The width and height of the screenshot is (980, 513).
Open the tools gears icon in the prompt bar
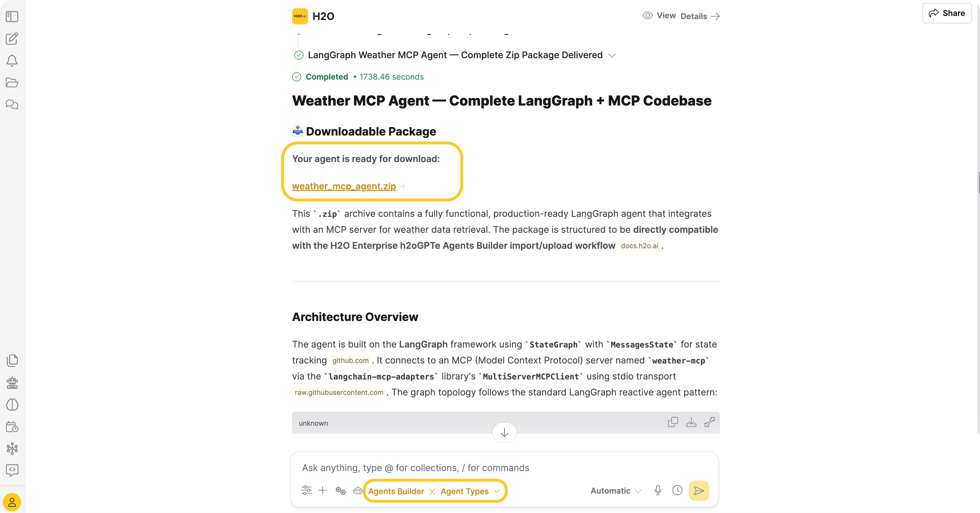(x=341, y=490)
